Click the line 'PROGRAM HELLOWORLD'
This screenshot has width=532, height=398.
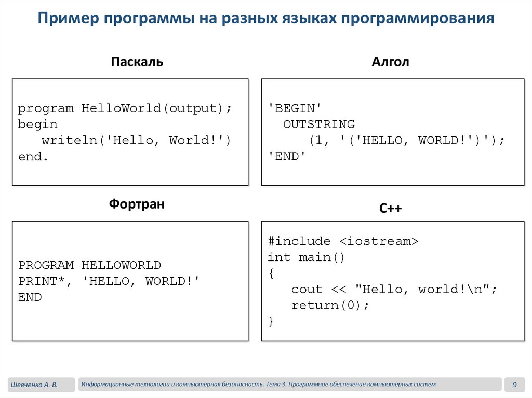pyautogui.click(x=89, y=265)
